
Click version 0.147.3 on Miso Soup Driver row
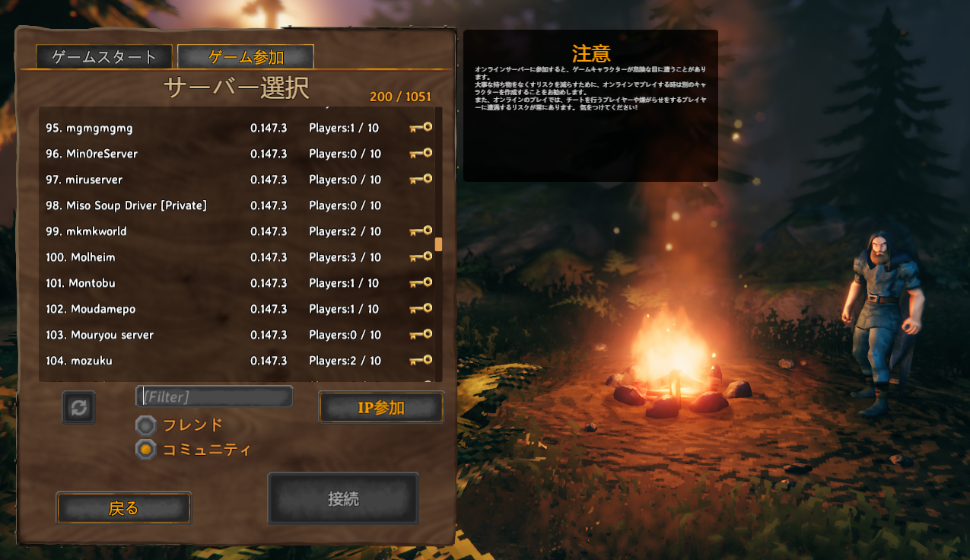pyautogui.click(x=269, y=205)
